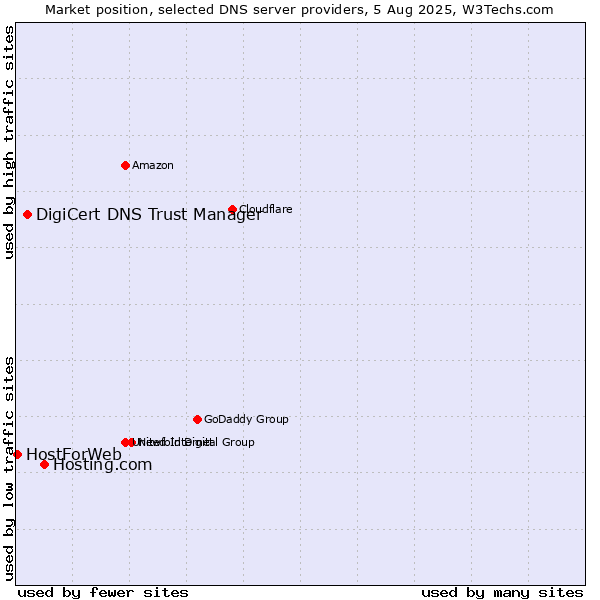The image size is (600, 600).
Task: Click the HostForWeb red data point
Action: [x=17, y=454]
